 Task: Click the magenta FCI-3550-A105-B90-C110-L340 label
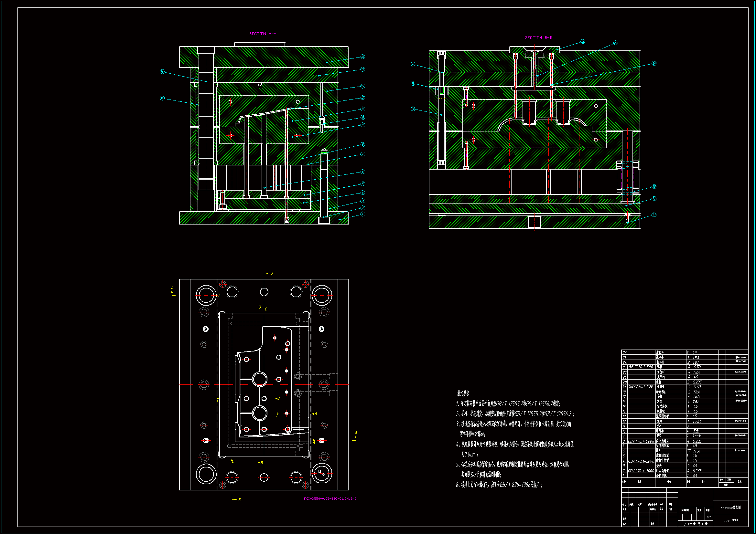[330, 498]
